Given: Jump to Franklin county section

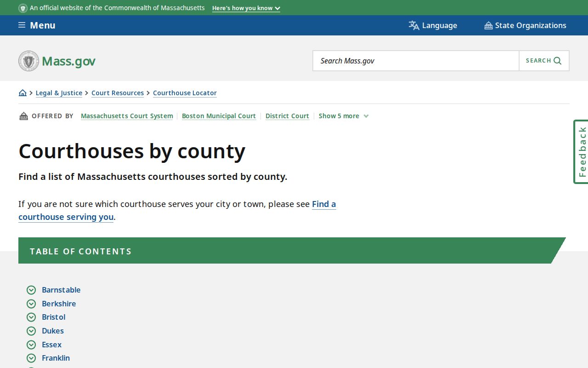Looking at the screenshot, I should click(x=56, y=358).
